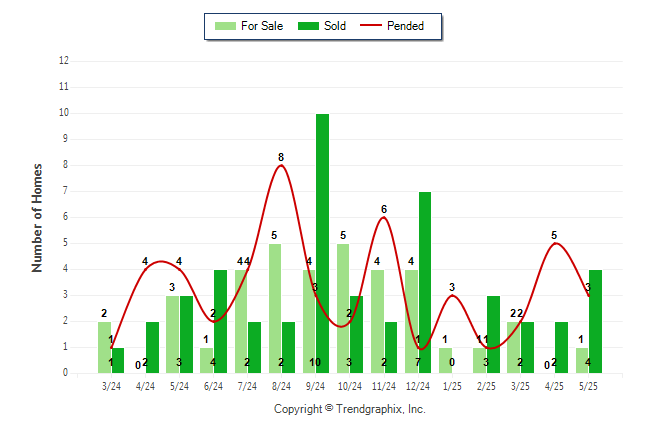Click the Number of Homes axis title
Image resolution: width=646 pixels, height=434 pixels.
37,218
